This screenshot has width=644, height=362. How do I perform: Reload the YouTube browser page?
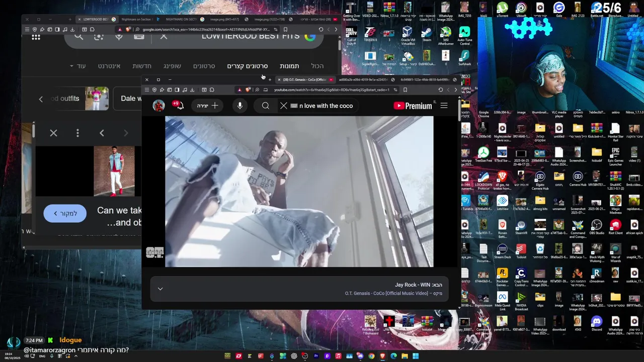tap(440, 90)
